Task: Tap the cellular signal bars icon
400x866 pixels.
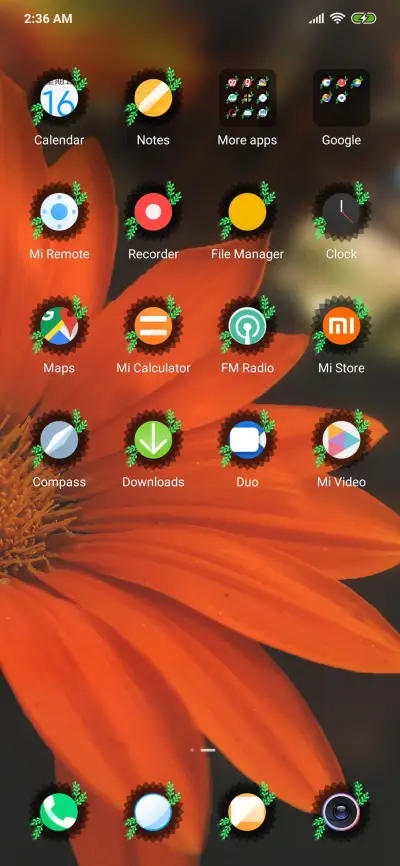Action: pos(317,19)
